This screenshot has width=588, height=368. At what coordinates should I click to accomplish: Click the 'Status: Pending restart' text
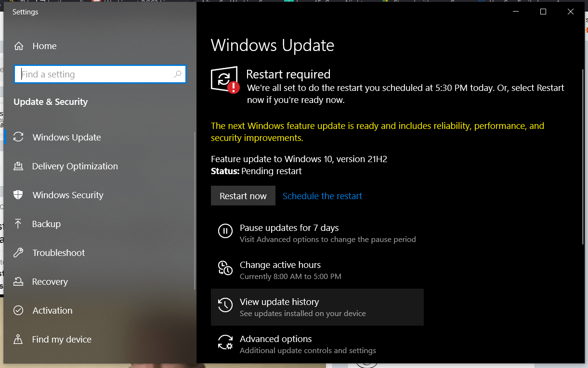click(x=256, y=171)
